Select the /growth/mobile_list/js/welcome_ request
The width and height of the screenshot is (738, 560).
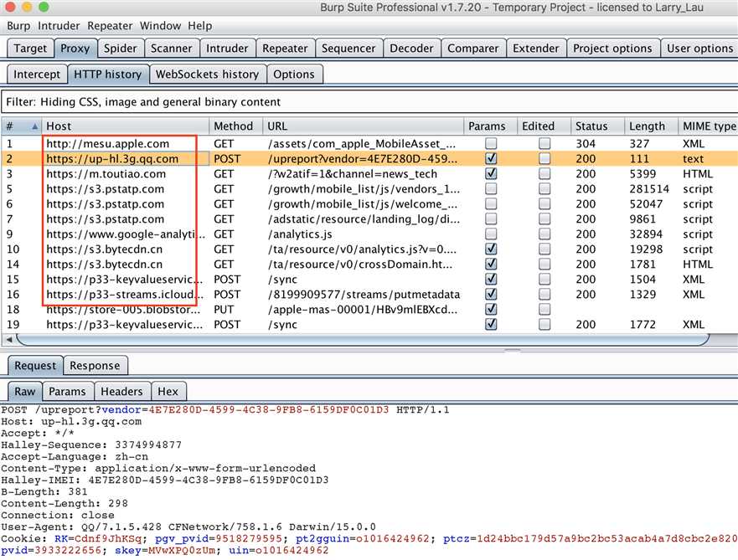369,203
